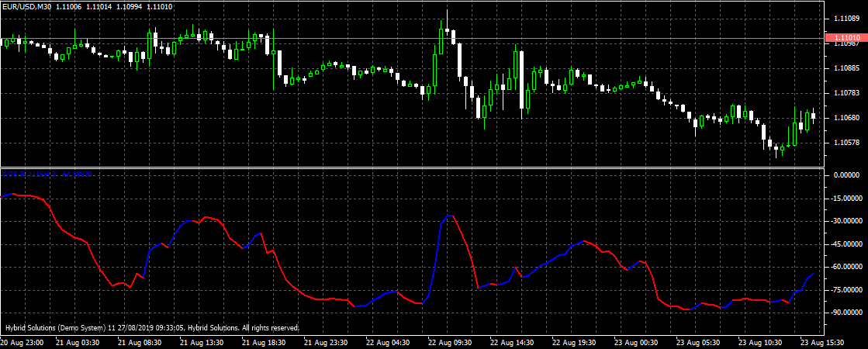The width and height of the screenshot is (868, 349).
Task: Click the 1.10680 price axis label
Action: (x=846, y=118)
